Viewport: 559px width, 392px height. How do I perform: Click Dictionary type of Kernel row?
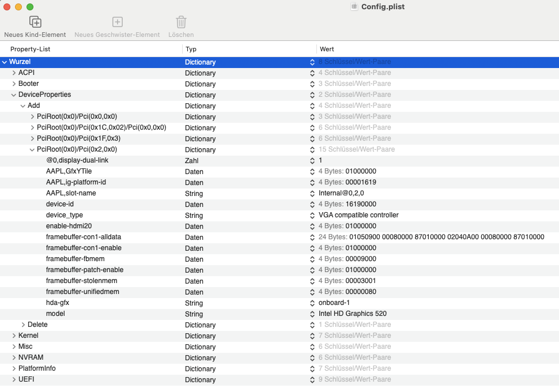coord(201,336)
